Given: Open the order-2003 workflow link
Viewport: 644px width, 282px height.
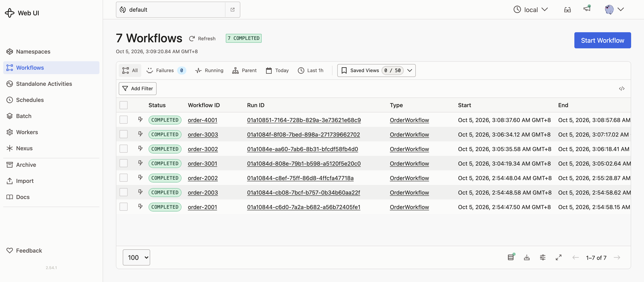Looking at the screenshot, I should click(x=203, y=193).
